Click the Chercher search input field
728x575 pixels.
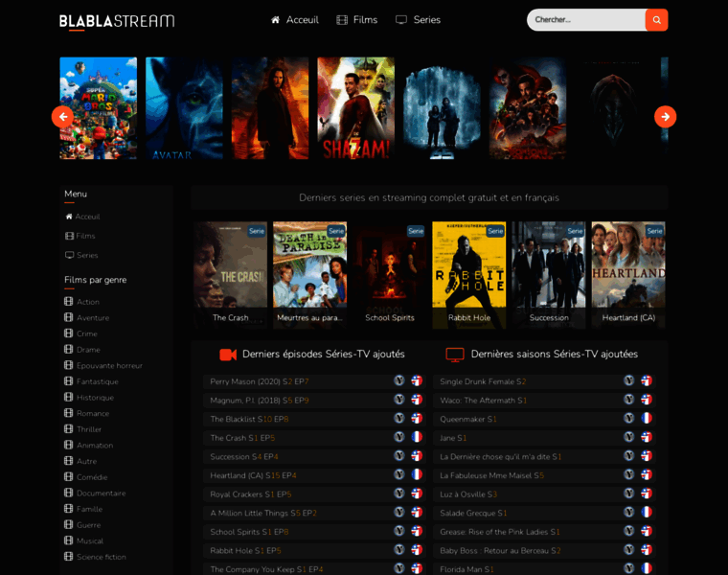586,20
